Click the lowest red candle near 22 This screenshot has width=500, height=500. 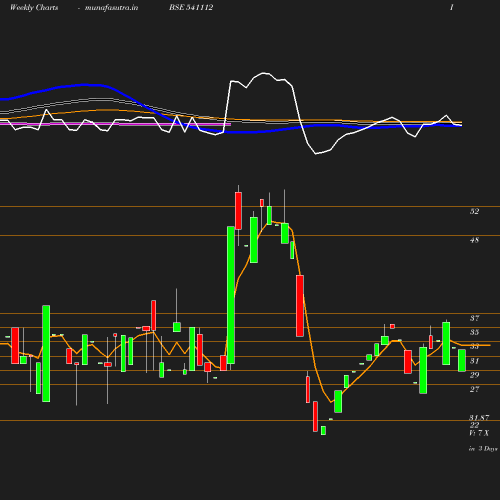tap(315, 417)
